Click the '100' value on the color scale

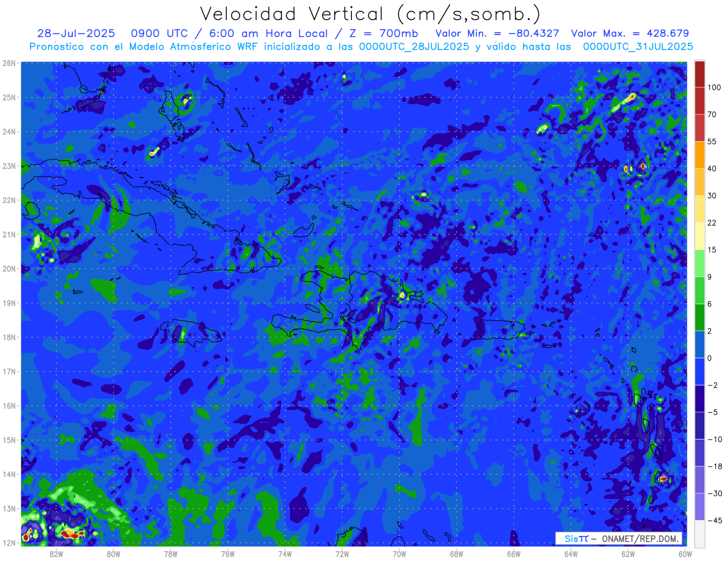click(x=714, y=87)
